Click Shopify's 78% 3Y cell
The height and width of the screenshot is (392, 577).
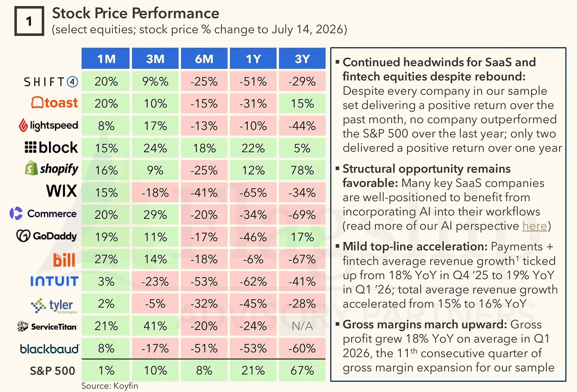click(x=302, y=170)
